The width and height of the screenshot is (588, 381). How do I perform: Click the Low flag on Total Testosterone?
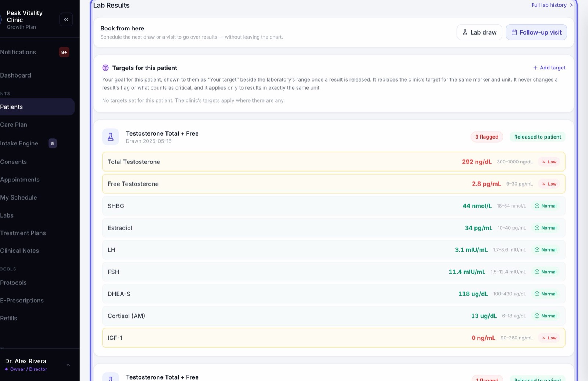(x=549, y=162)
